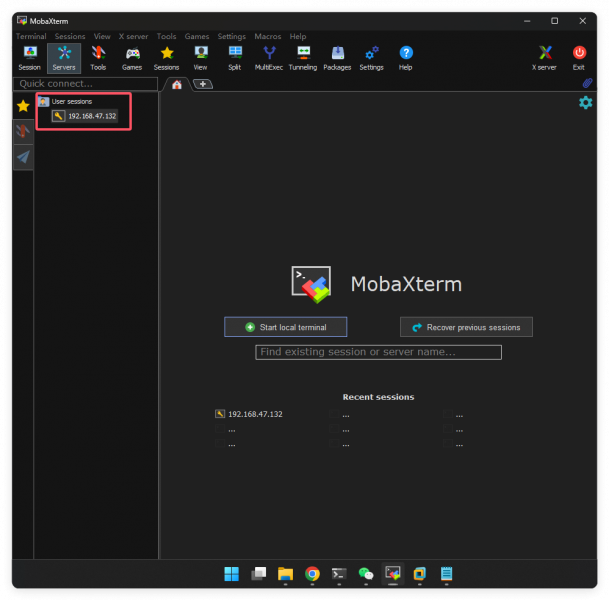Open the notepad icon on taskbar
The height and width of the screenshot is (600, 609).
pyautogui.click(x=446, y=574)
